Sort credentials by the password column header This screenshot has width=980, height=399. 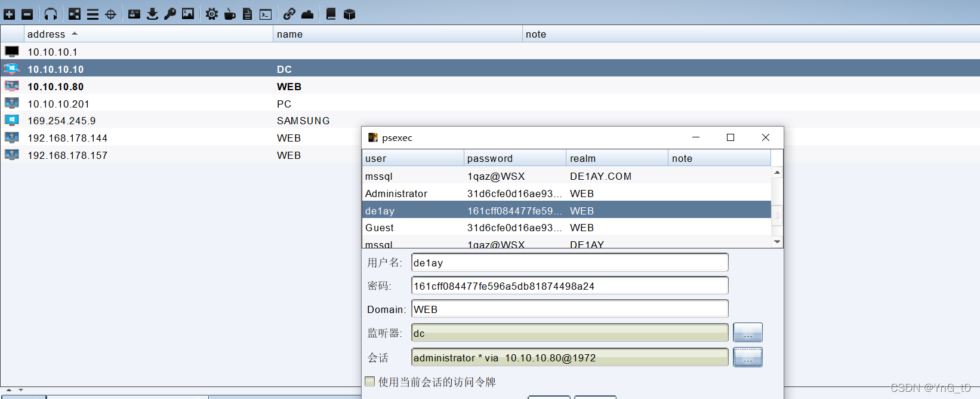(x=515, y=158)
